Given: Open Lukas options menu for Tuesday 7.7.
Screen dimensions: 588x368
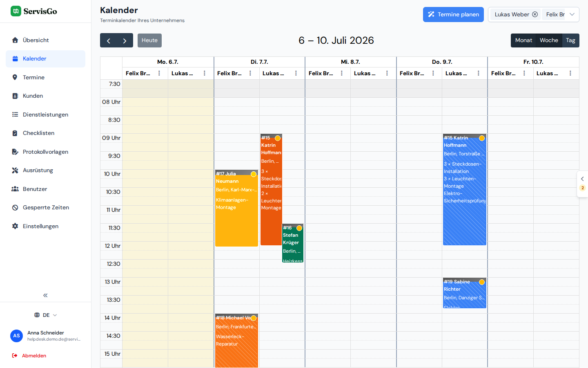Looking at the screenshot, I should click(296, 73).
